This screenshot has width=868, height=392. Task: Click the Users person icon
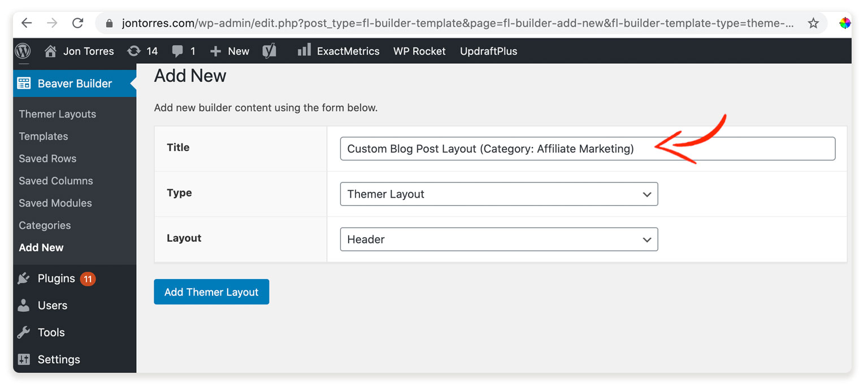tap(24, 306)
